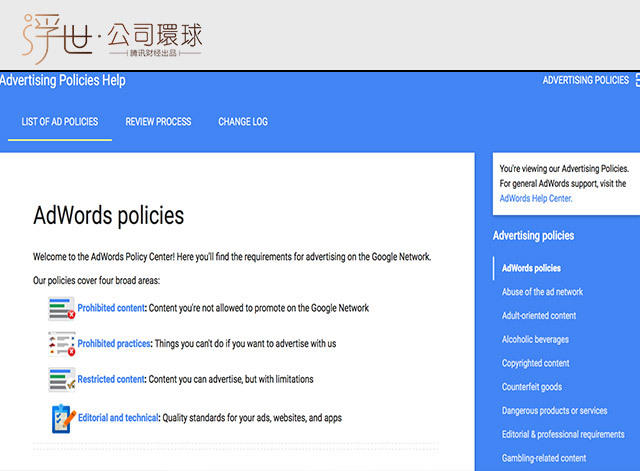This screenshot has width=640, height=471.
Task: Follow the Prohibited practices link
Action: coord(114,344)
